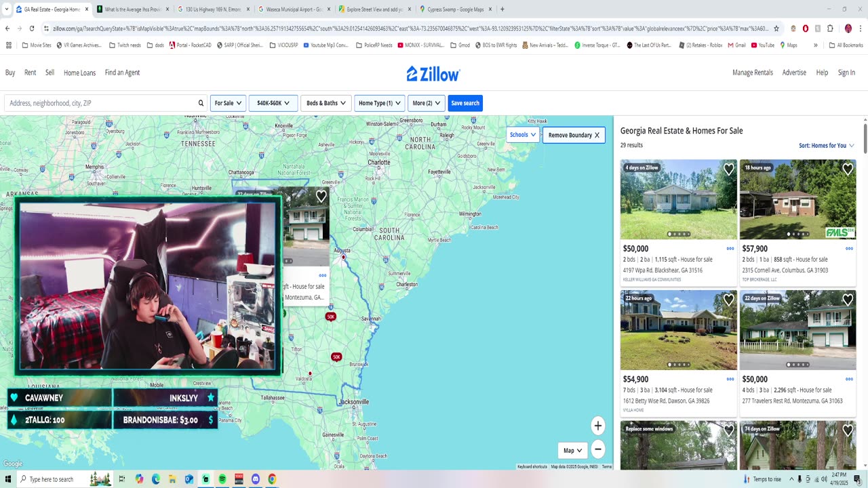
Task: Save the 4197 Wpa Rd listing with heart
Action: [728, 169]
